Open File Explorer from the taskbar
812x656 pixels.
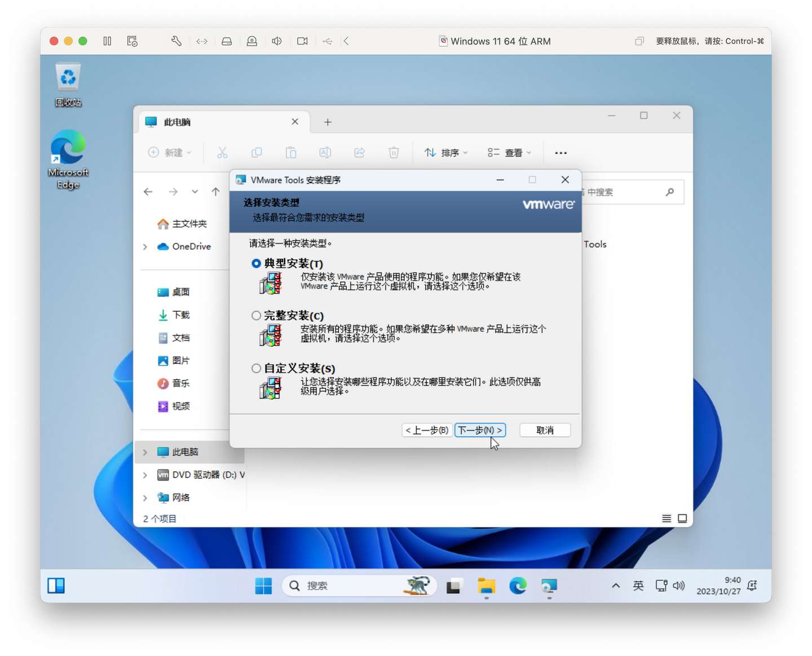coord(486,586)
